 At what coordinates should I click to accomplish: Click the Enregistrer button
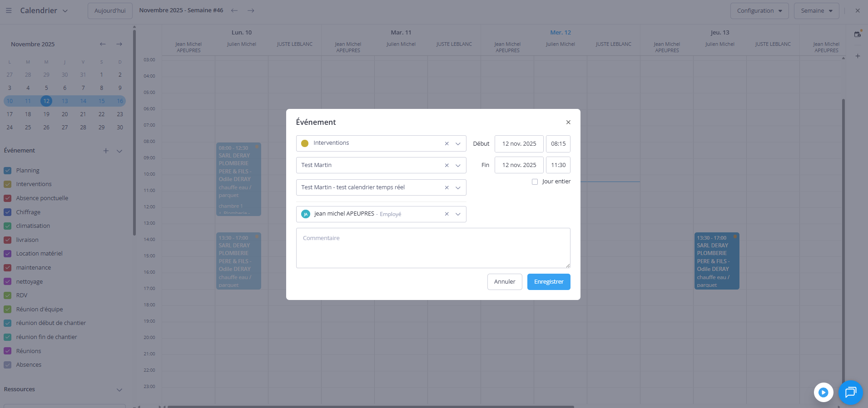[x=548, y=282]
